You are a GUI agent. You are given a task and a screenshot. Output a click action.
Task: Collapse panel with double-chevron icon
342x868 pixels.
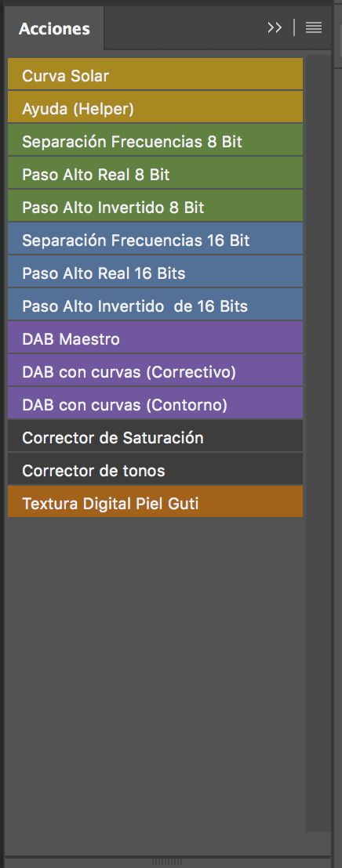point(275,27)
